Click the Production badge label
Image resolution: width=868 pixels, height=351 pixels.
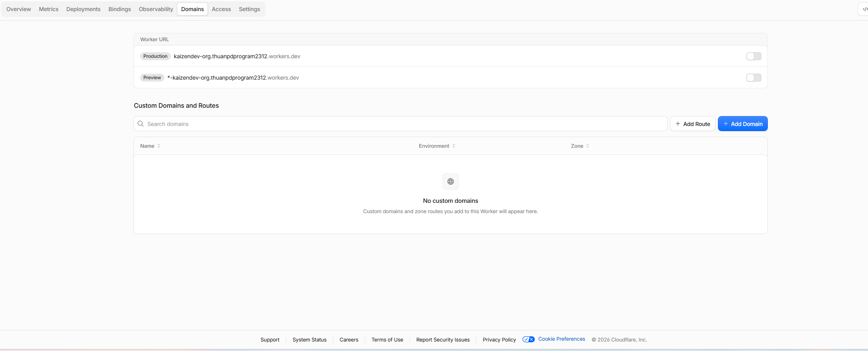pyautogui.click(x=155, y=56)
